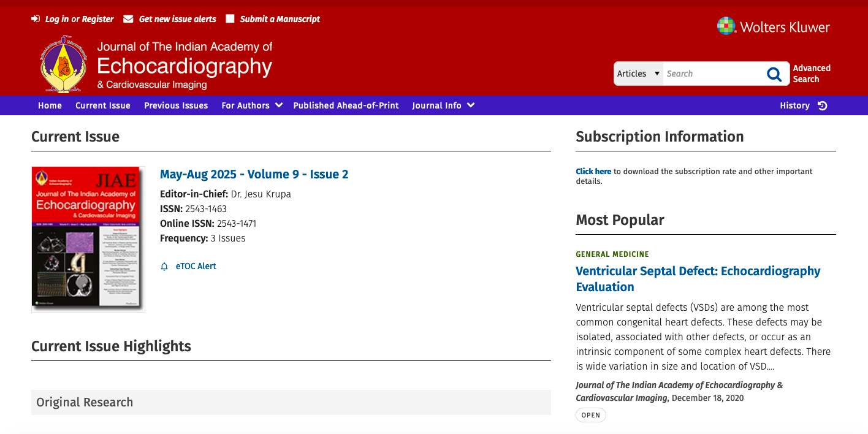The width and height of the screenshot is (868, 434).
Task: Navigate to Home in navigation bar
Action: (50, 105)
